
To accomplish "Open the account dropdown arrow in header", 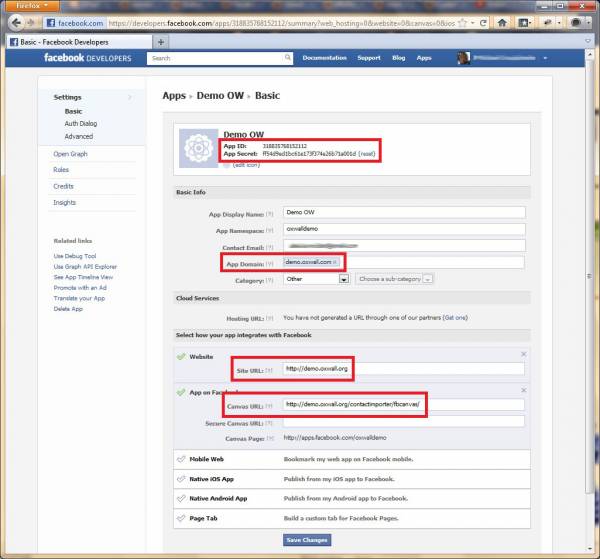I will pos(545,58).
